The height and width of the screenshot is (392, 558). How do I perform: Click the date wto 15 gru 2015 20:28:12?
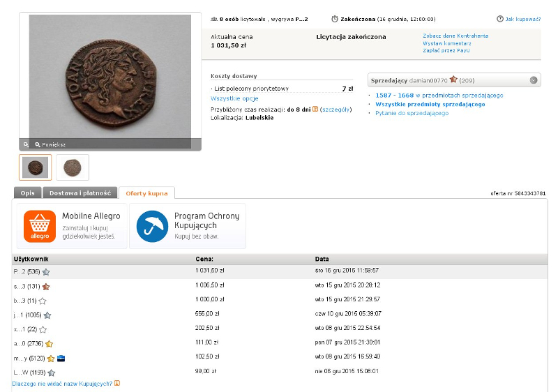point(347,285)
